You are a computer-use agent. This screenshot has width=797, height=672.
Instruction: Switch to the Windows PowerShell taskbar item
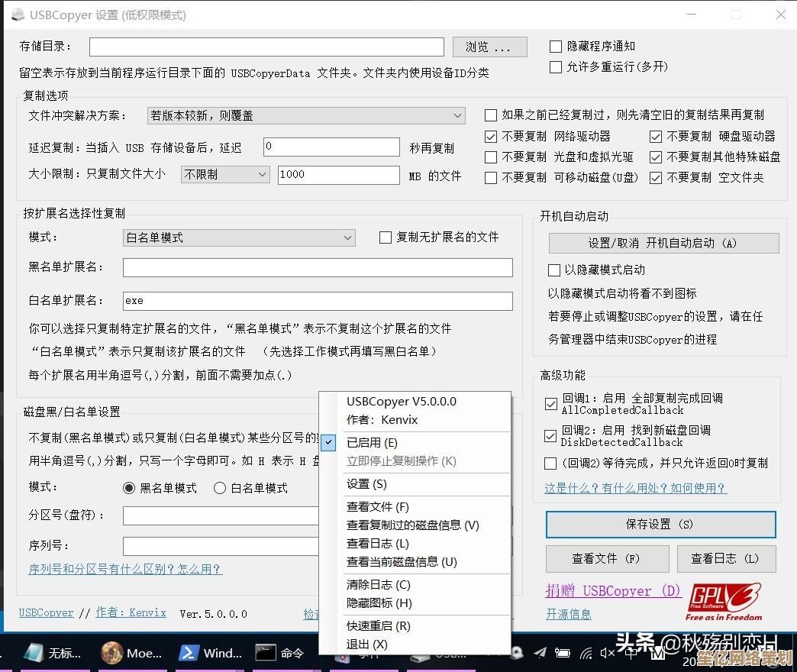click(211, 653)
